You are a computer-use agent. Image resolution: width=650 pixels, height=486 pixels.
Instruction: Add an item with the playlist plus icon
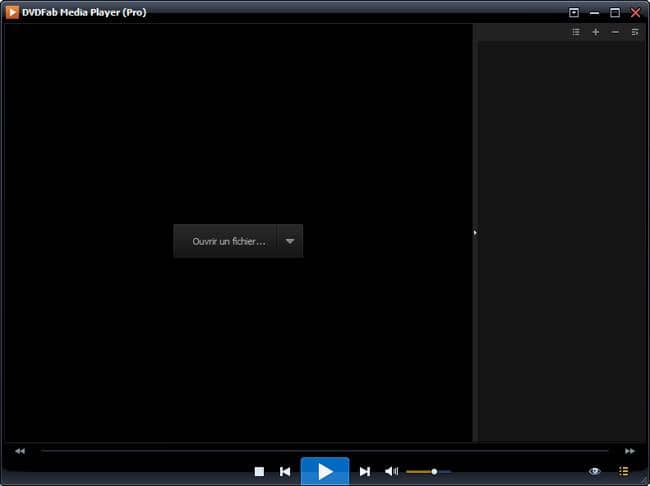[596, 32]
